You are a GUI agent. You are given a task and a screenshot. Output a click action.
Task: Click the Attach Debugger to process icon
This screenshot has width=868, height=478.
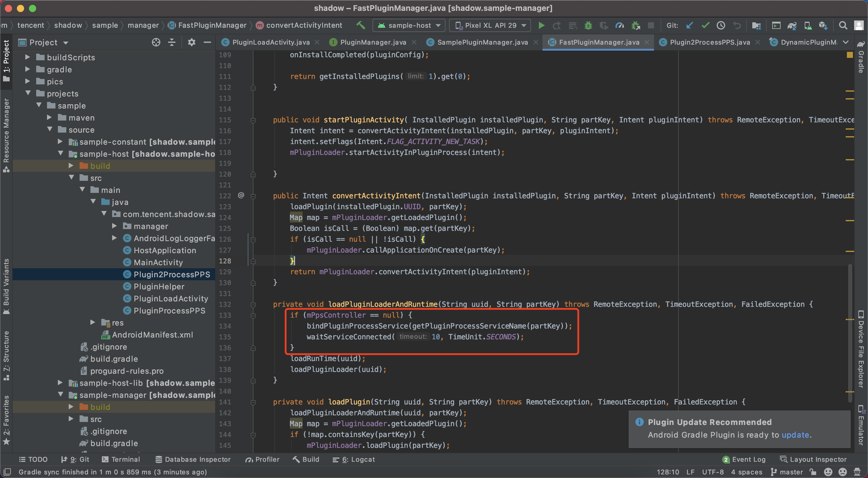click(636, 25)
